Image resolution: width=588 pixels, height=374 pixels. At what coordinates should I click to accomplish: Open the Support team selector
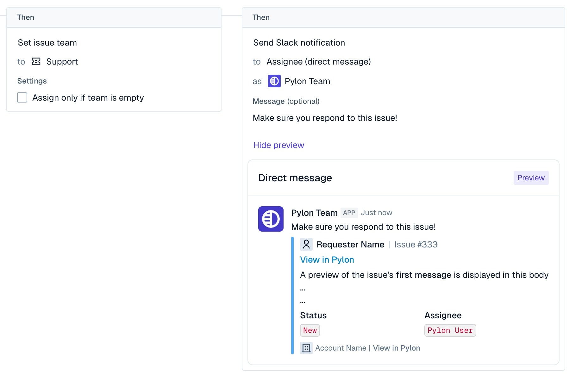coord(55,61)
